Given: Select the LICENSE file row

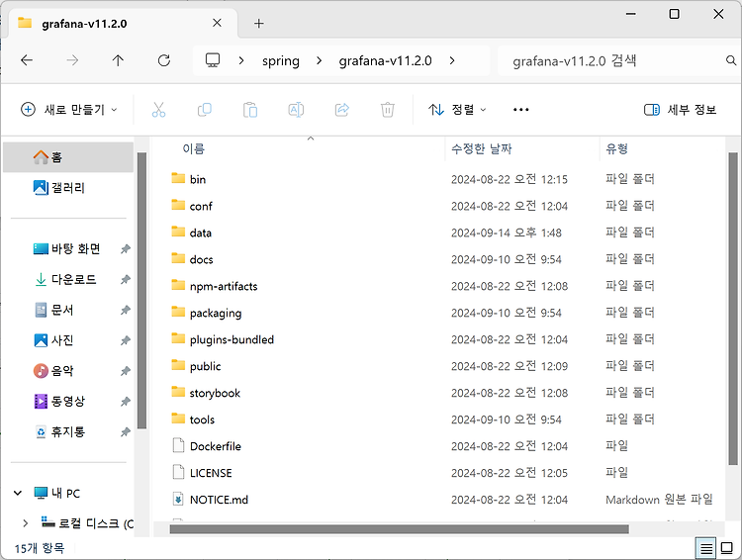Looking at the screenshot, I should click(440, 472).
